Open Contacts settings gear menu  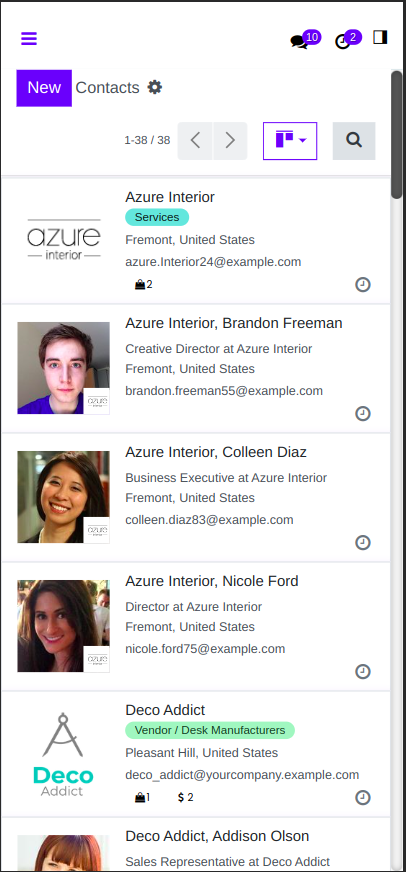(x=155, y=87)
